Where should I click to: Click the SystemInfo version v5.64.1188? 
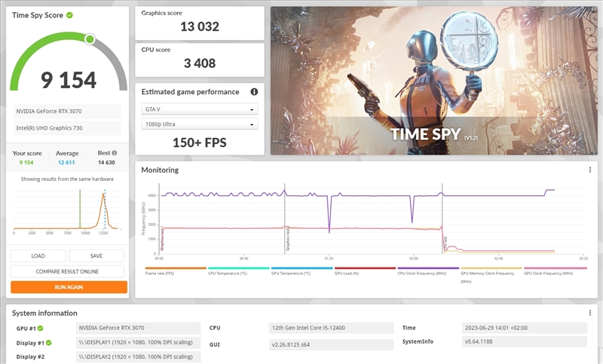(x=525, y=341)
